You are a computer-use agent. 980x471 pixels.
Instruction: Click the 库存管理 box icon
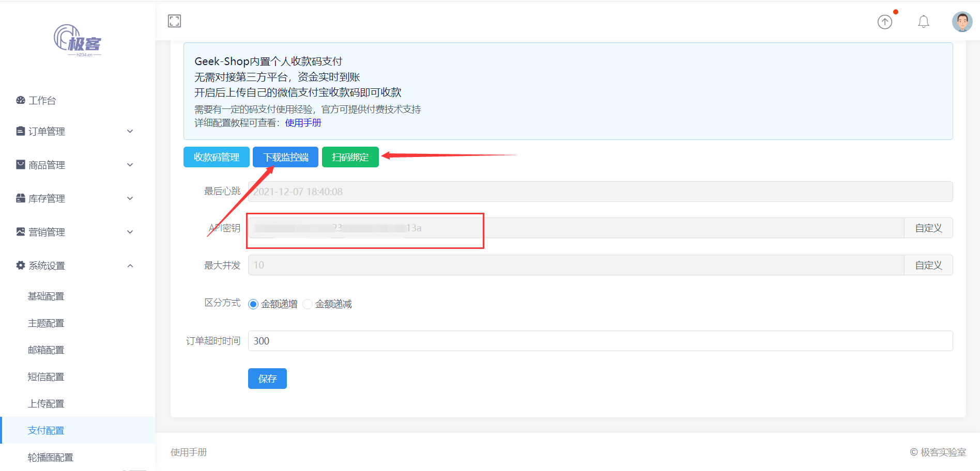pos(21,198)
